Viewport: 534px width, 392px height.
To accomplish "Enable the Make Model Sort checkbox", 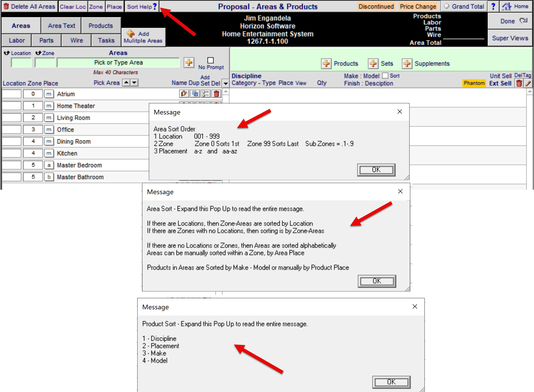I will coord(385,76).
